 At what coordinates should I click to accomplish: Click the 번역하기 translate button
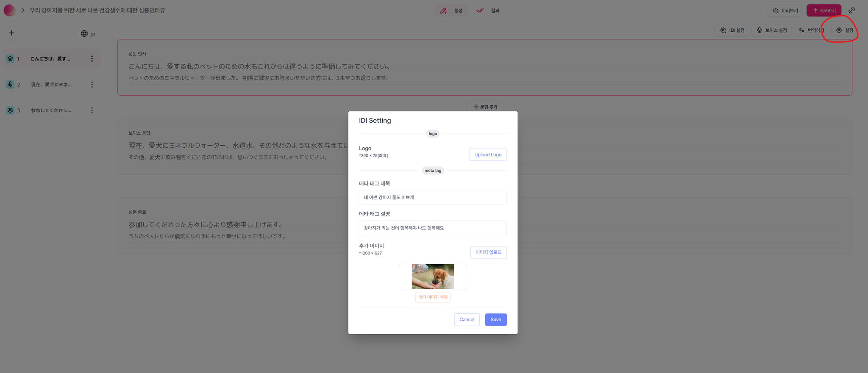click(811, 30)
